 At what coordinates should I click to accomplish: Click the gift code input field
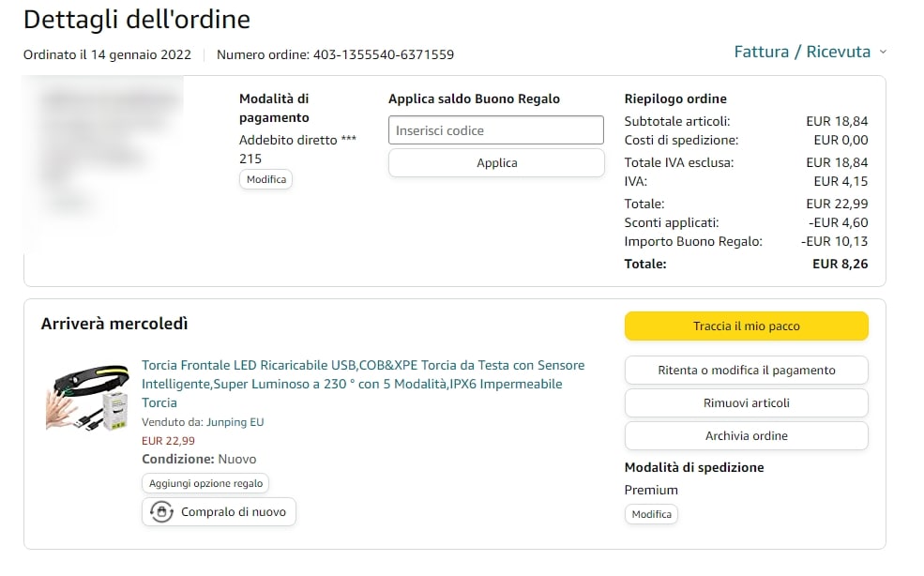[x=496, y=130]
